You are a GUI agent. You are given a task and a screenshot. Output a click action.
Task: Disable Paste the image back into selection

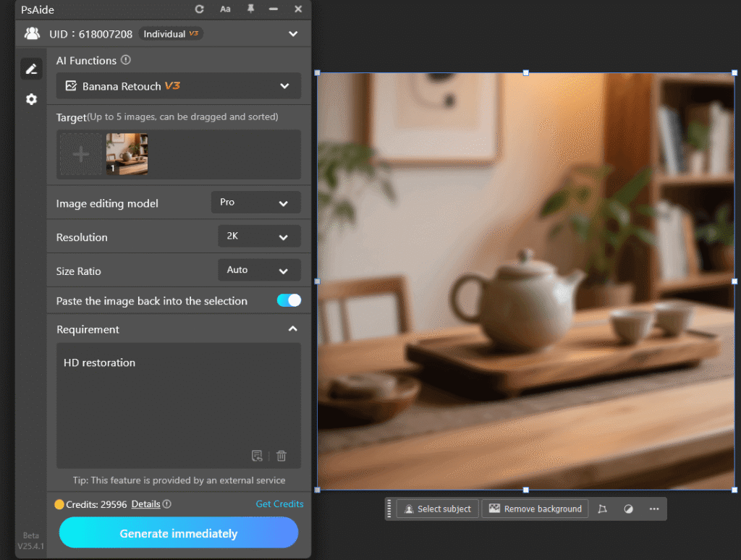point(288,300)
